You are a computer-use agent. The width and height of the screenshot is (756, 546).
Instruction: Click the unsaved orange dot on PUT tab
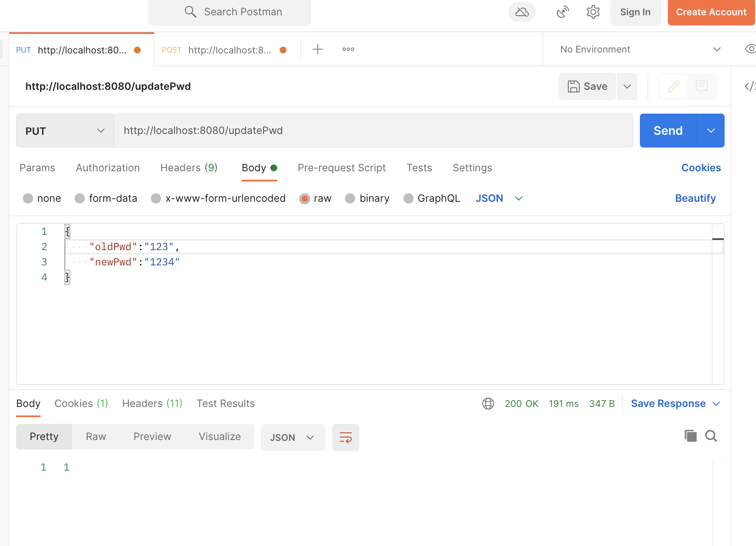[137, 50]
